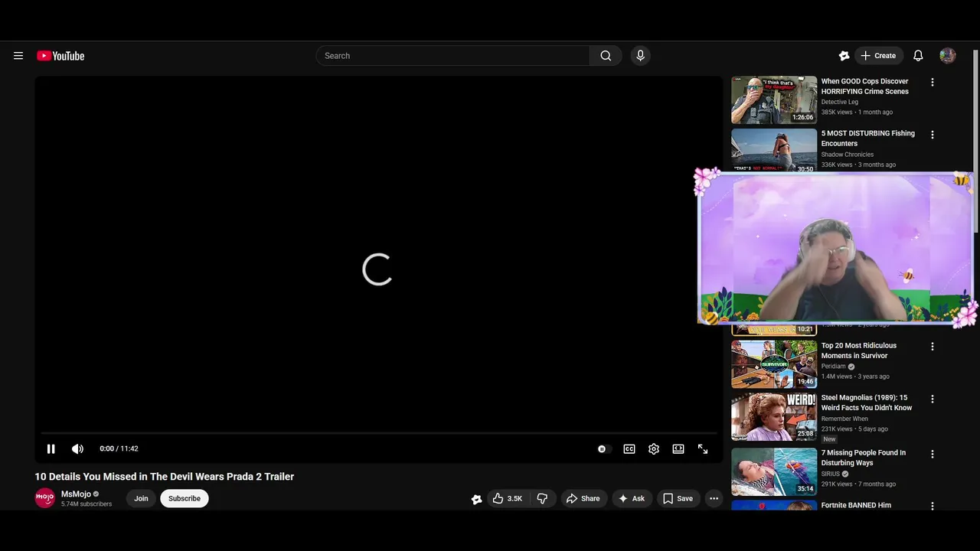Open options for When GOOD Cops Discover video

click(x=933, y=82)
